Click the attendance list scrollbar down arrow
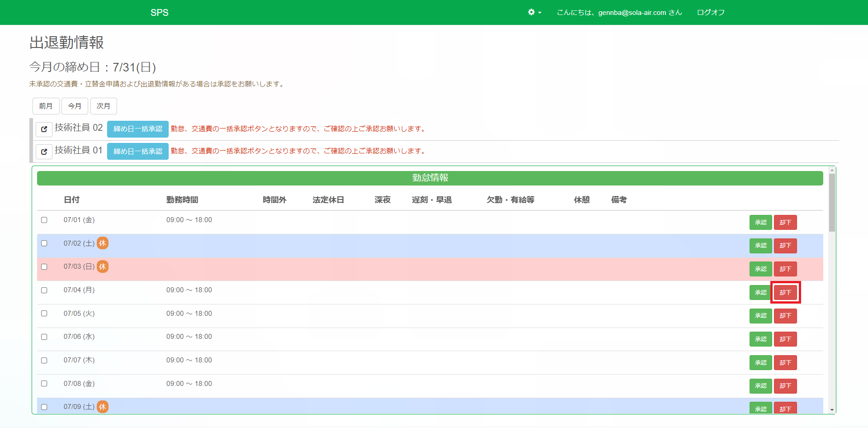This screenshot has height=428, width=868. 832,410
